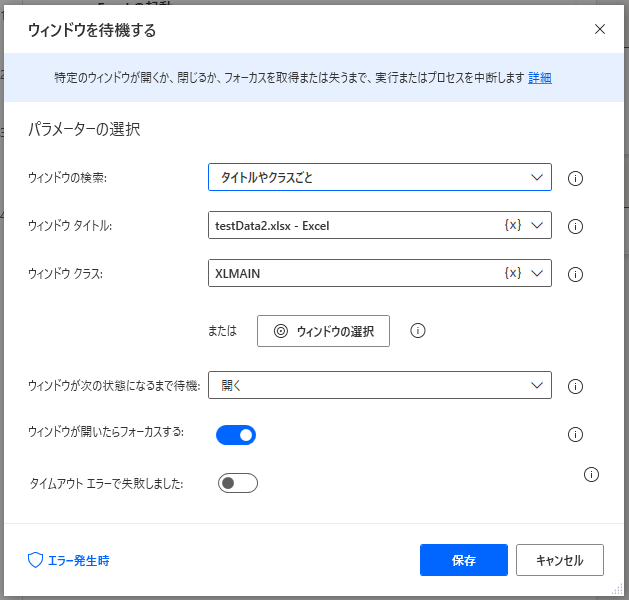Click {x} variable icon in ウィンドウ クラス
This screenshot has width=629, height=600.
click(x=512, y=273)
